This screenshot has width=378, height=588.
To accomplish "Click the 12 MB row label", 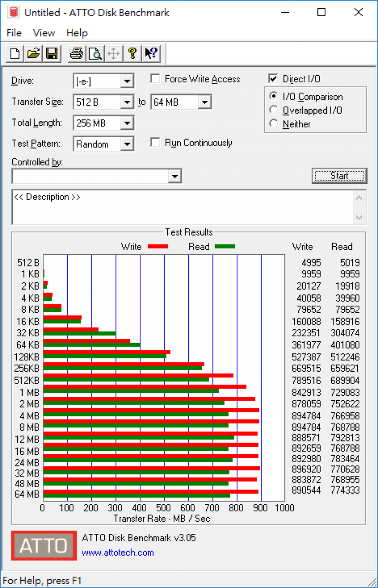I will [27, 439].
